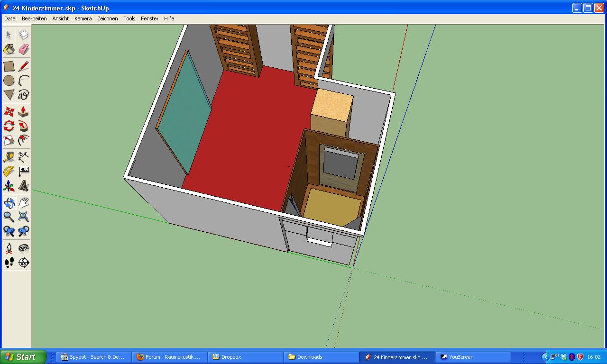This screenshot has height=364, width=607.
Task: Click the teal board on the left wall
Action: 185,114
